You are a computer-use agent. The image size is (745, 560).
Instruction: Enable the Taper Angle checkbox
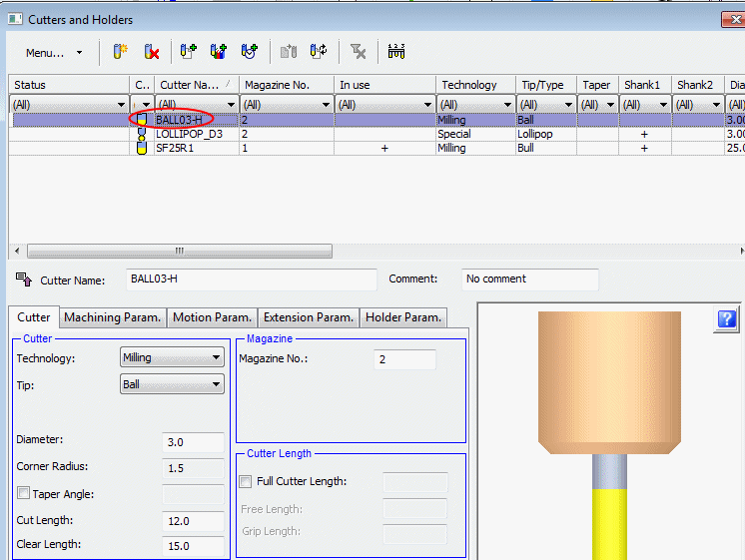[24, 493]
